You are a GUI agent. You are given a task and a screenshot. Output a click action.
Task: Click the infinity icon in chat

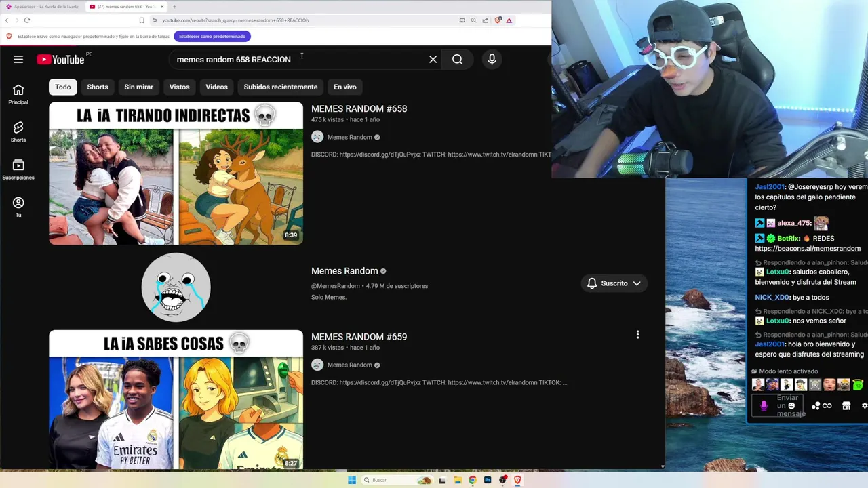pos(827,406)
